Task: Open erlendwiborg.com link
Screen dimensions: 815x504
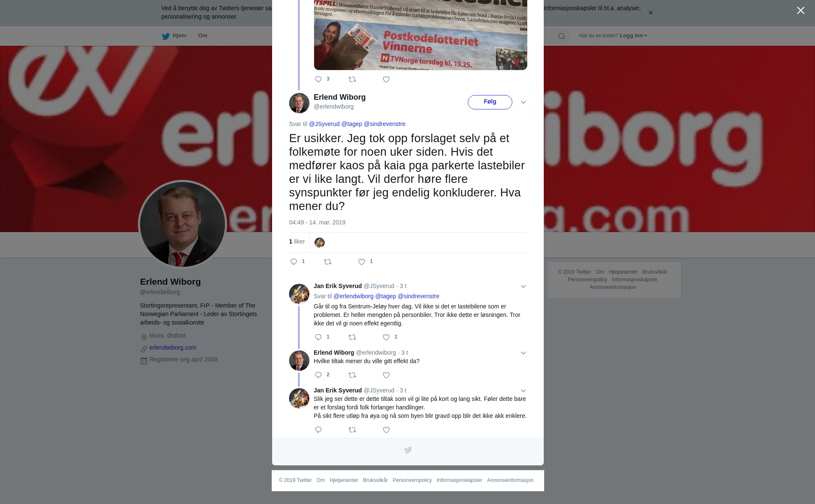Action: click(173, 347)
